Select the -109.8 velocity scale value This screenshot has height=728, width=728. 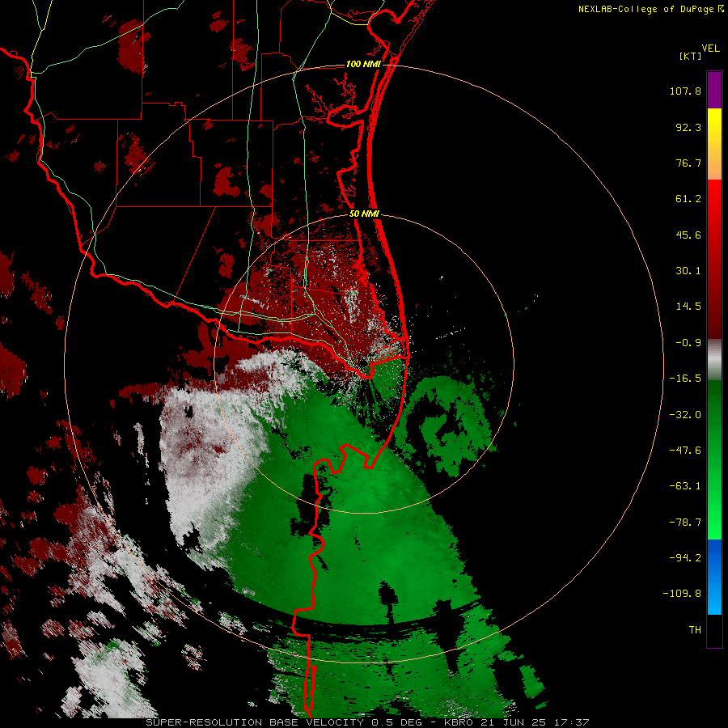682,594
